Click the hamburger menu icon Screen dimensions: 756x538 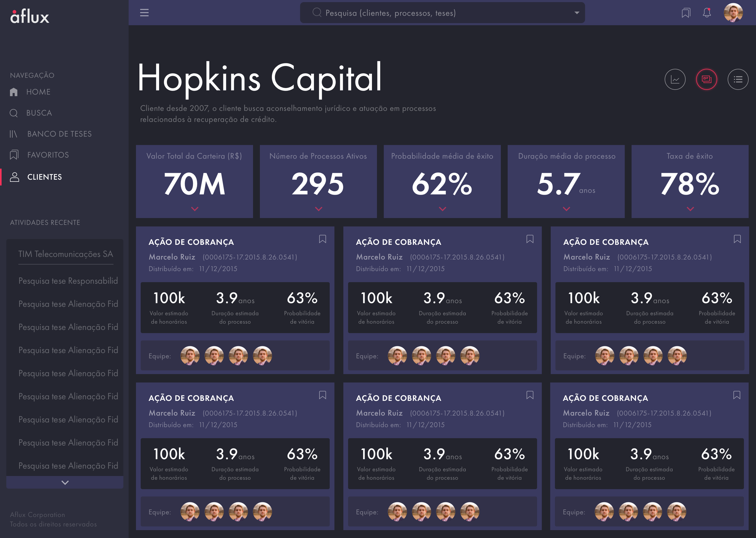(144, 13)
